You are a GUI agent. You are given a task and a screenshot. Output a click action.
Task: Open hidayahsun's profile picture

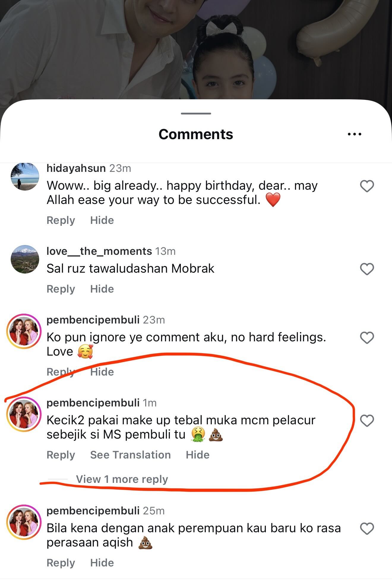pos(25,176)
